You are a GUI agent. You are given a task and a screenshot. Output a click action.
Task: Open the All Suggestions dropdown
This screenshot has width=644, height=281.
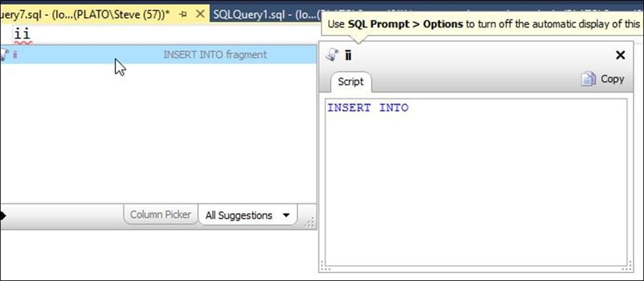(x=248, y=215)
